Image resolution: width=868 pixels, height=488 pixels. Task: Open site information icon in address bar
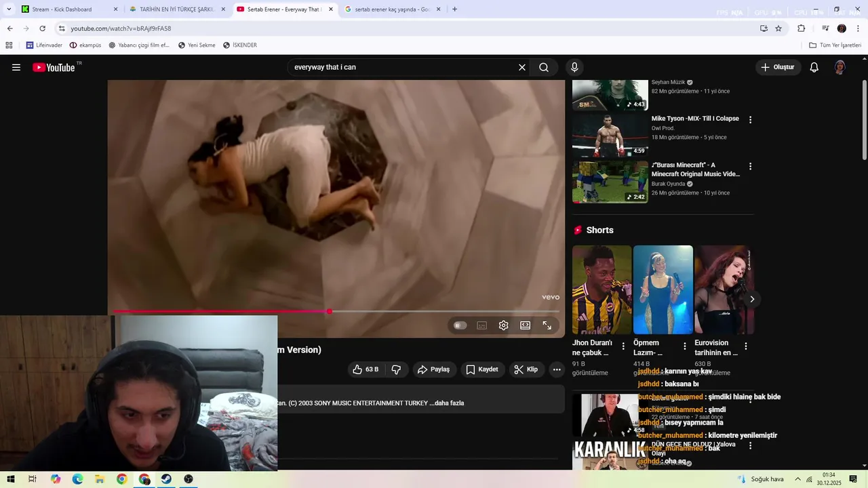(62, 28)
